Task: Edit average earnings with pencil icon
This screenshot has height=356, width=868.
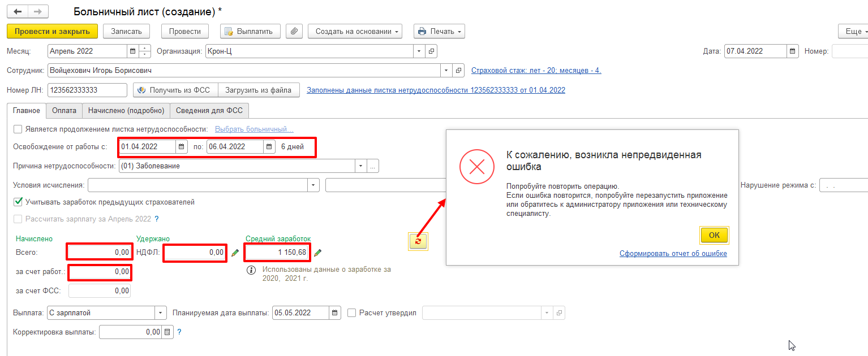Action: pyautogui.click(x=318, y=253)
